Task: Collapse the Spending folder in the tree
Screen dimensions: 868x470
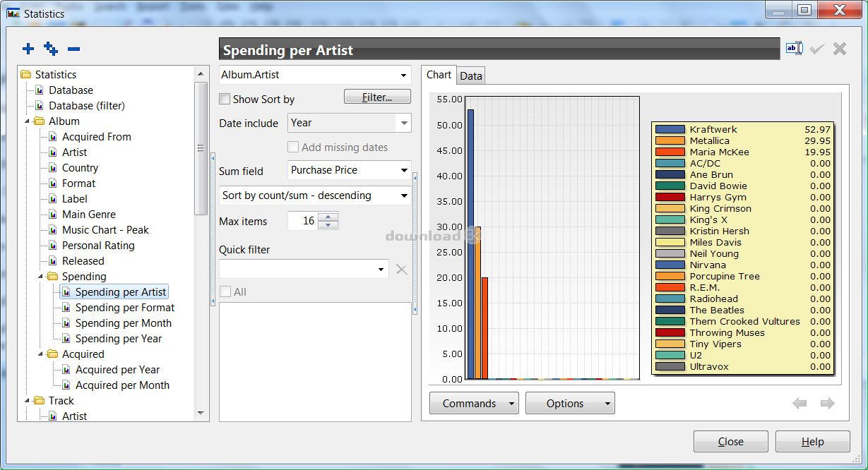Action: pyautogui.click(x=40, y=277)
